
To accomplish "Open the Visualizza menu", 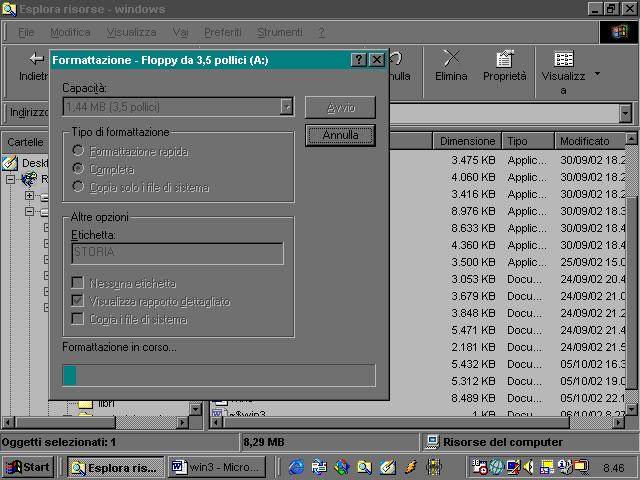I will click(x=131, y=32).
